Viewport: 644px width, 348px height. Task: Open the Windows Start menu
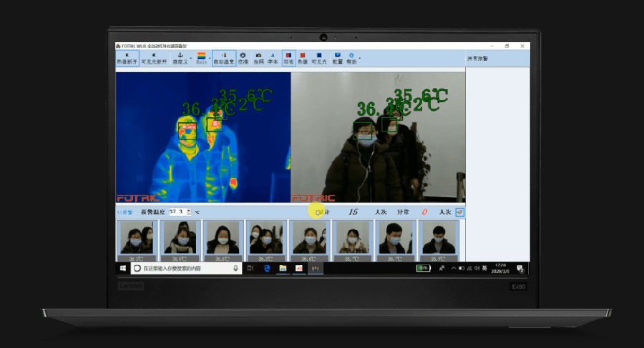123,269
